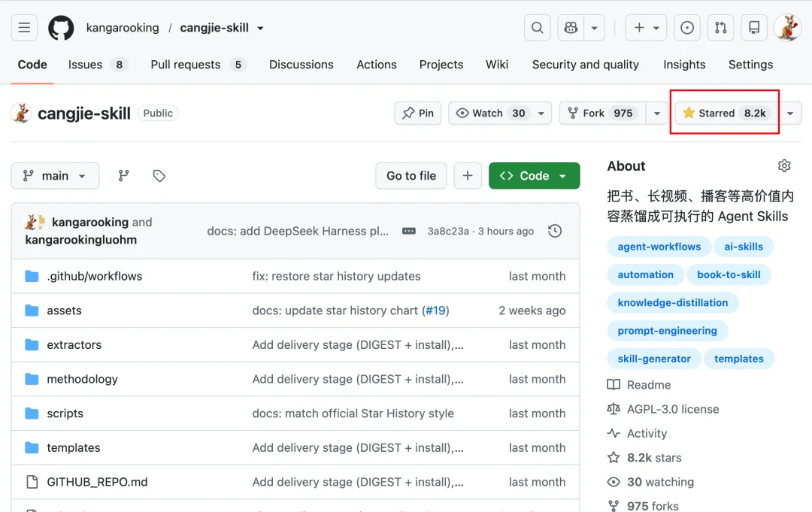Viewport: 812px width, 512px height.
Task: Open the latest commit message about DeepSeek Harness
Action: pyautogui.click(x=298, y=231)
